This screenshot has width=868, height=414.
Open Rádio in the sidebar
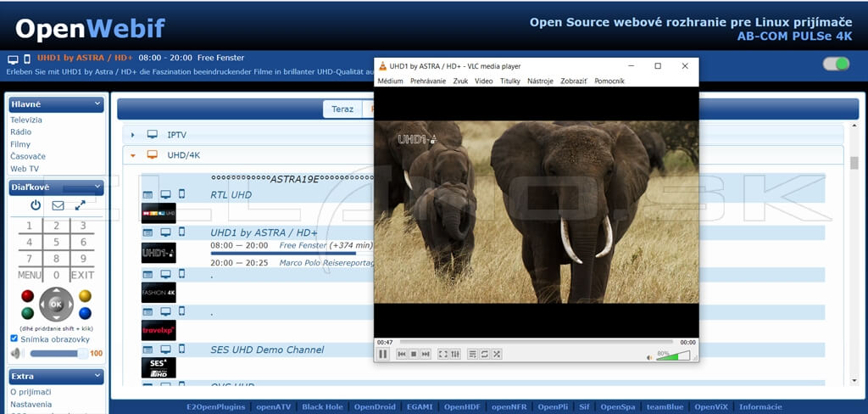(x=21, y=131)
